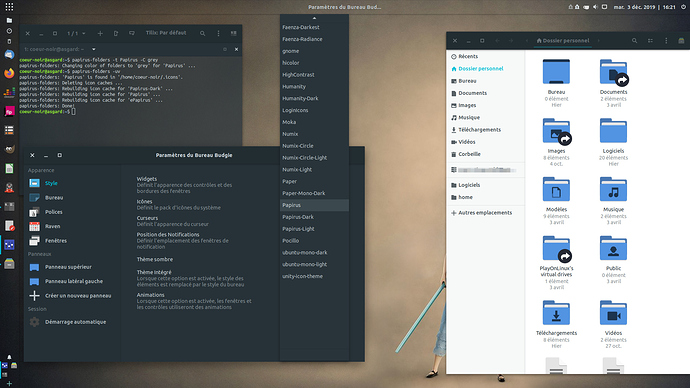Open the pink 'fip' radio launcher
Viewport: 690px width, 388px height.
(9, 111)
